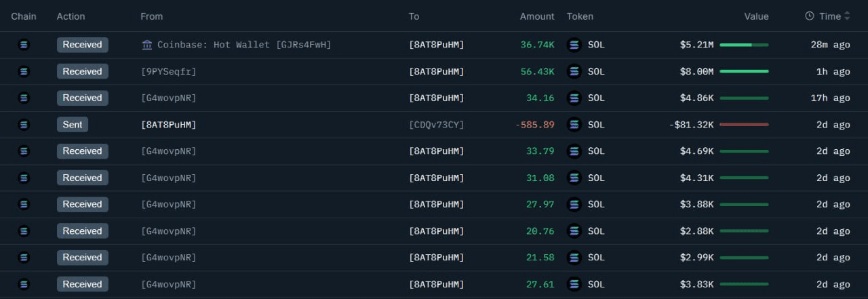This screenshot has height=299, width=868.
Task: Toggle Time column sort arrows
Action: pyautogui.click(x=847, y=16)
